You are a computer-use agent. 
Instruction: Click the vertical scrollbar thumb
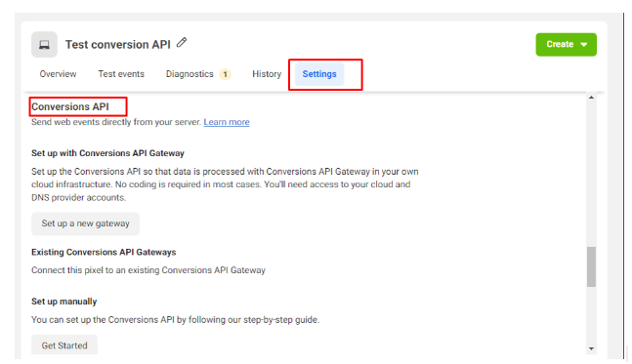[x=591, y=266]
